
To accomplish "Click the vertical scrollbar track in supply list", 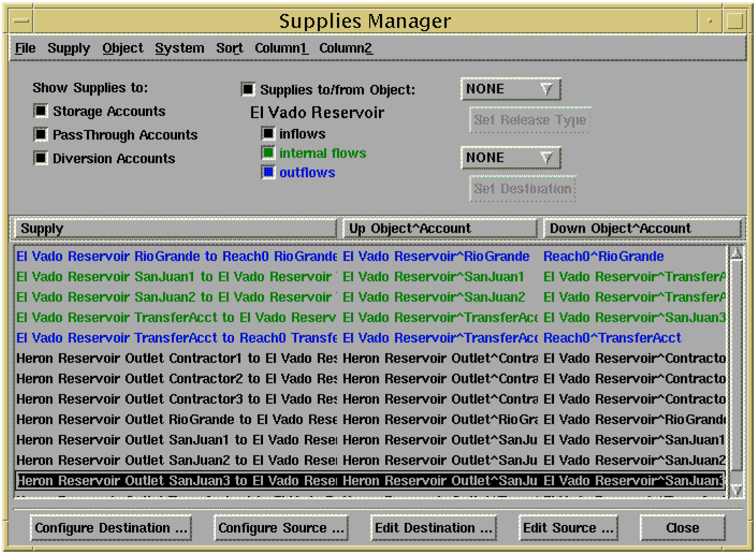I will click(x=736, y=370).
